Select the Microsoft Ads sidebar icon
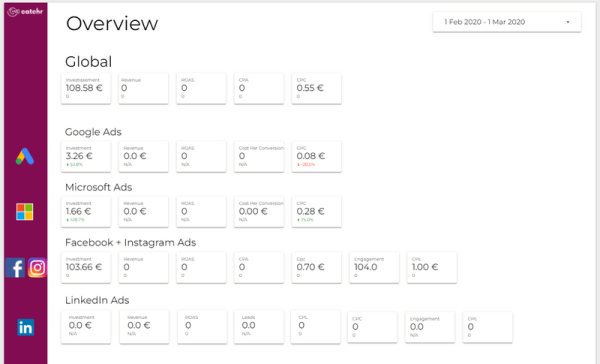Viewport: 600px width, 364px height. [x=25, y=212]
